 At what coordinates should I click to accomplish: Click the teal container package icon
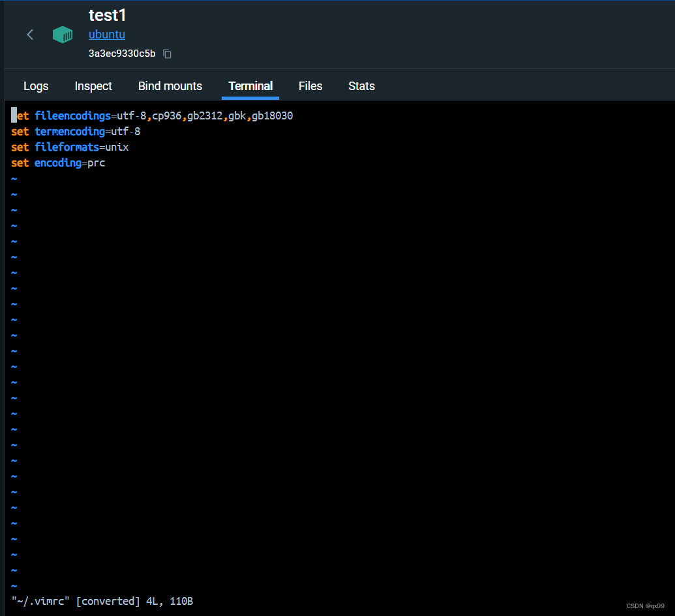coord(63,34)
